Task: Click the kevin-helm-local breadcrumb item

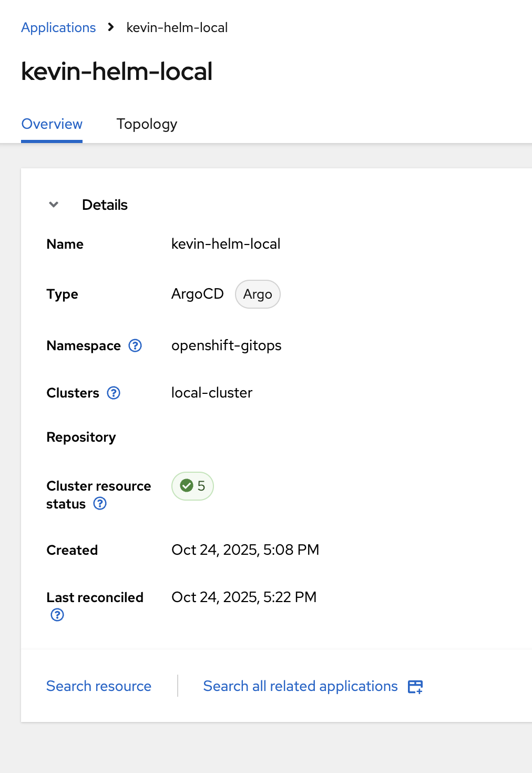Action: [x=177, y=27]
